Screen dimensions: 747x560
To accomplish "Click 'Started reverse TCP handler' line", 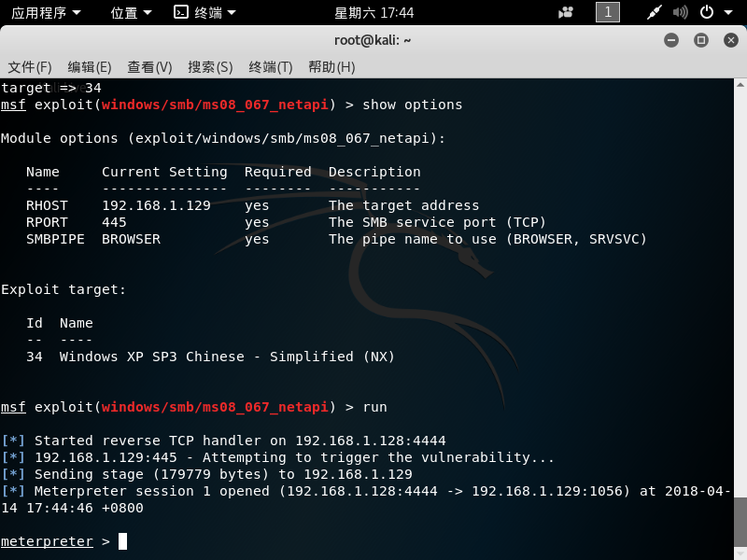I will pos(223,441).
